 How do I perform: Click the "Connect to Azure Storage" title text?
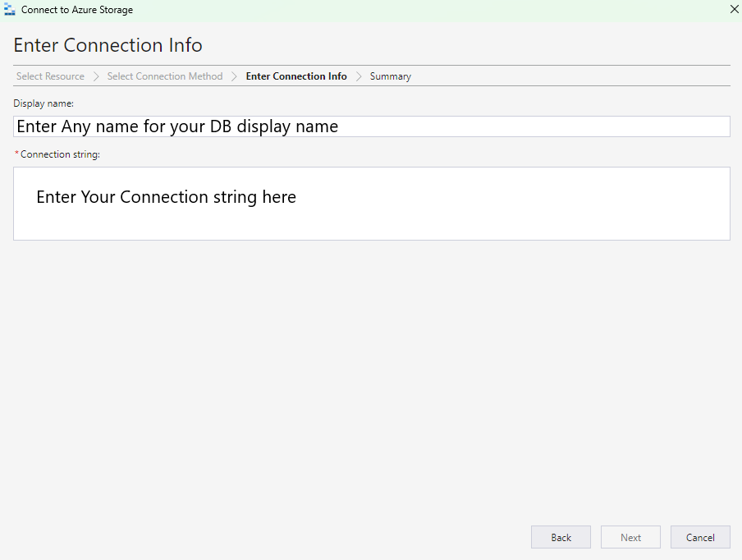(x=77, y=10)
